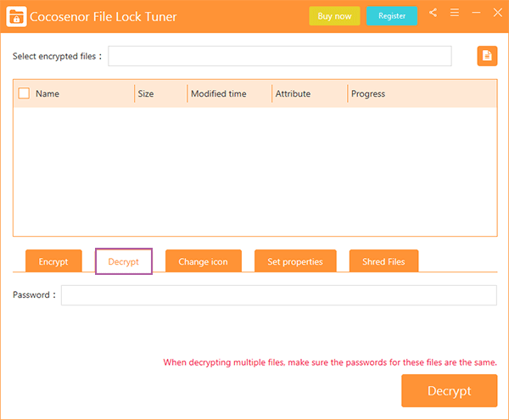The width and height of the screenshot is (509, 420).
Task: Sort by the Modified time column header
Action: click(219, 93)
